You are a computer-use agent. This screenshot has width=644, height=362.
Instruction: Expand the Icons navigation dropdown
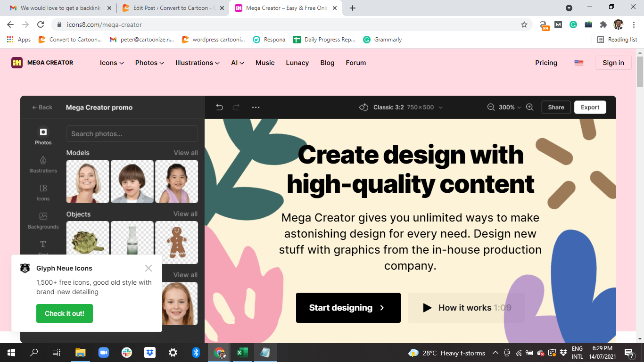pyautogui.click(x=112, y=63)
